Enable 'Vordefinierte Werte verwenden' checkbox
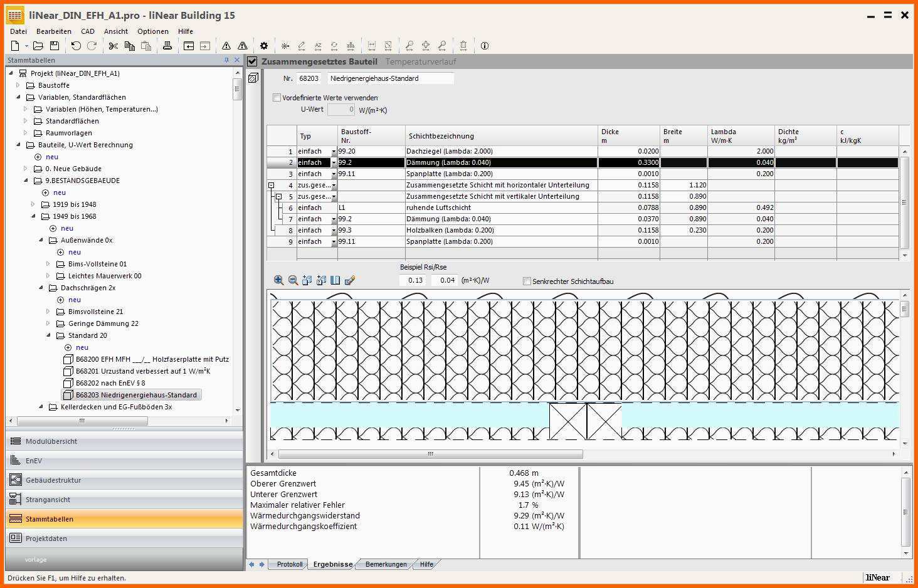918x588 pixels. pos(277,98)
